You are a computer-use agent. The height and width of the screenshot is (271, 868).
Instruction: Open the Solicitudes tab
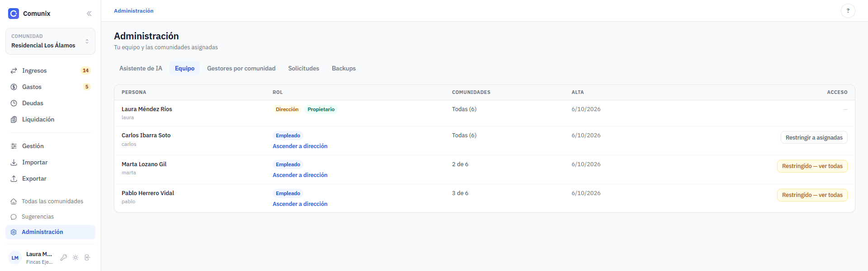303,68
